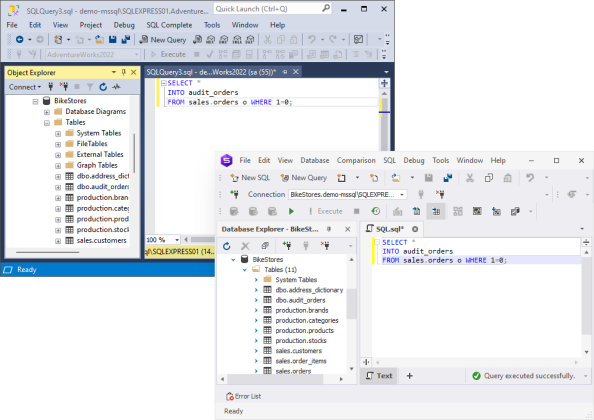The image size is (594, 420).
Task: Refresh the Database Explorer tree
Action: 227,246
